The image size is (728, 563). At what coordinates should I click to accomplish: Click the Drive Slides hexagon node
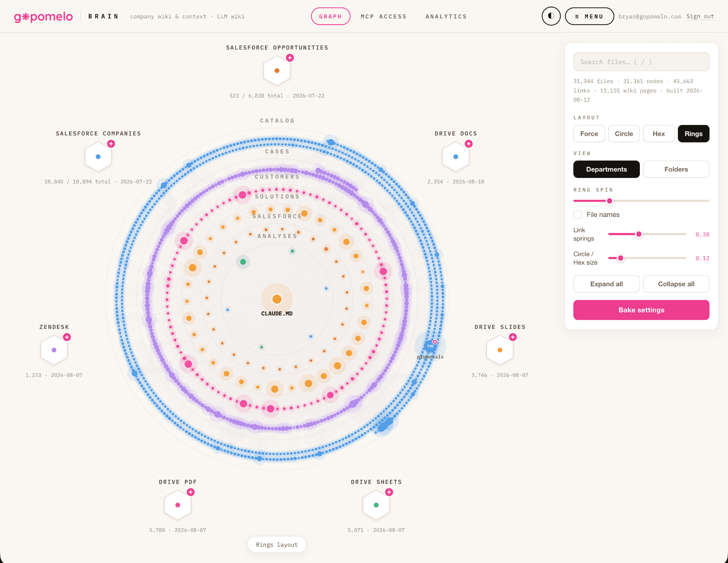(500, 350)
